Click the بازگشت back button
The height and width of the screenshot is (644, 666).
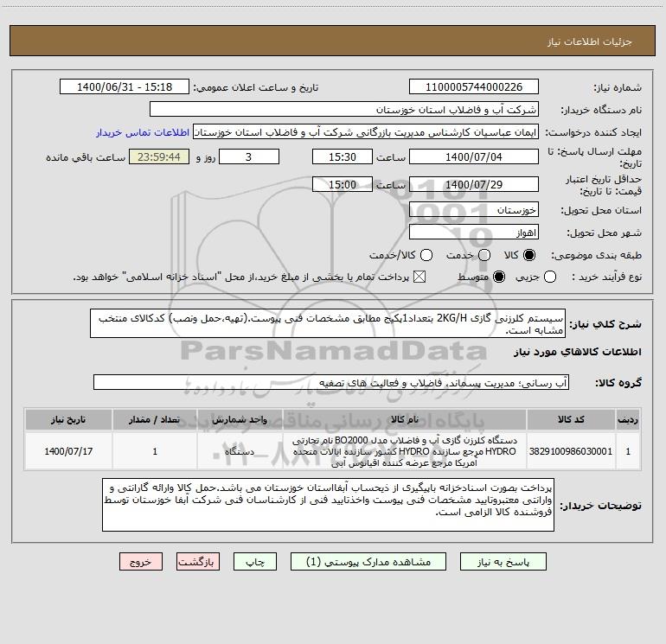click(198, 562)
